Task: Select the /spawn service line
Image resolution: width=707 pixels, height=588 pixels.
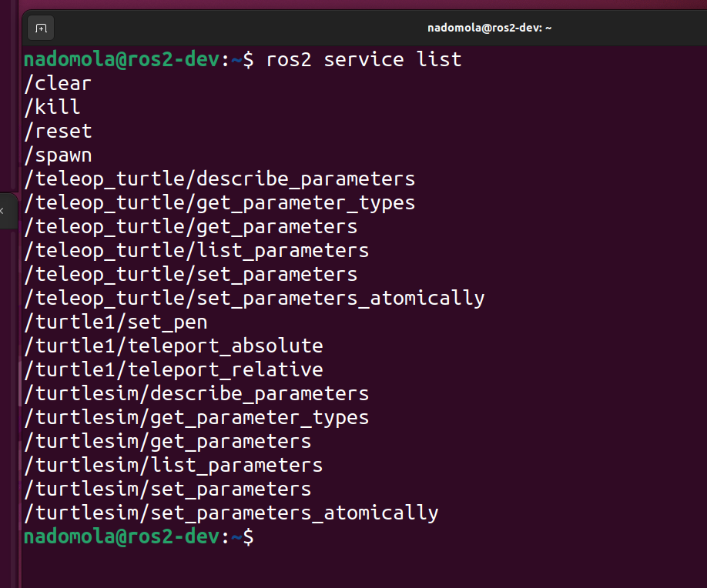Action: 59,155
